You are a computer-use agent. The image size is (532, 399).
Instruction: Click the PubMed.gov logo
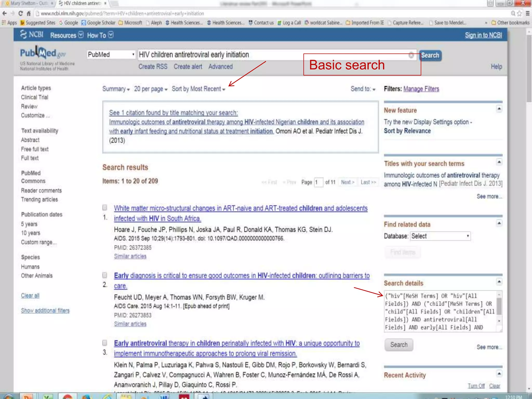43,53
